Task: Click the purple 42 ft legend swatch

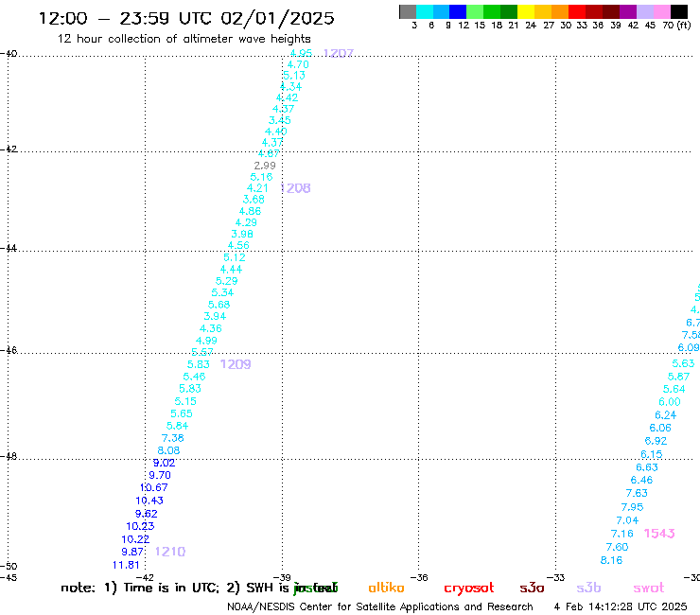Action: [628, 11]
